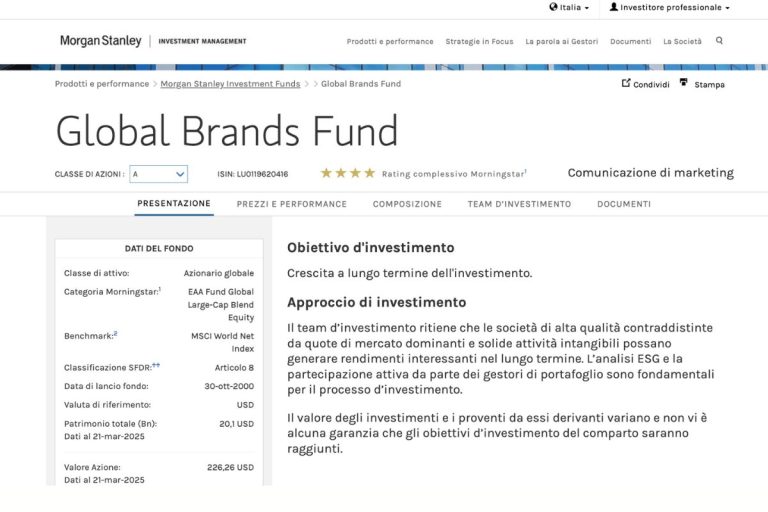Screen dimensions: 768x512
Task: Open the Investitore professionale dropdown
Action: (670, 7)
